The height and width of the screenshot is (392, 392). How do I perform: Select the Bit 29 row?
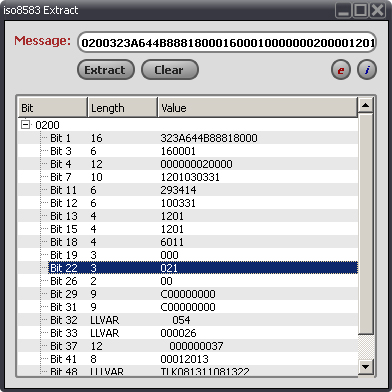[x=188, y=294]
